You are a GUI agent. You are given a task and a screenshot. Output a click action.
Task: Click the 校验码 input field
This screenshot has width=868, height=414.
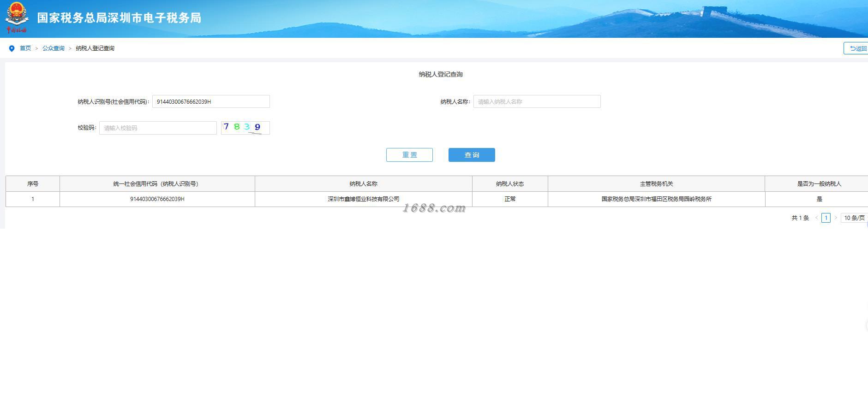pos(158,128)
